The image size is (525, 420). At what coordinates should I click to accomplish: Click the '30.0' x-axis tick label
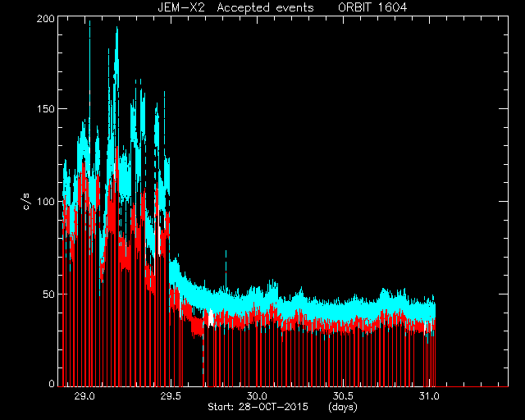coord(257,396)
